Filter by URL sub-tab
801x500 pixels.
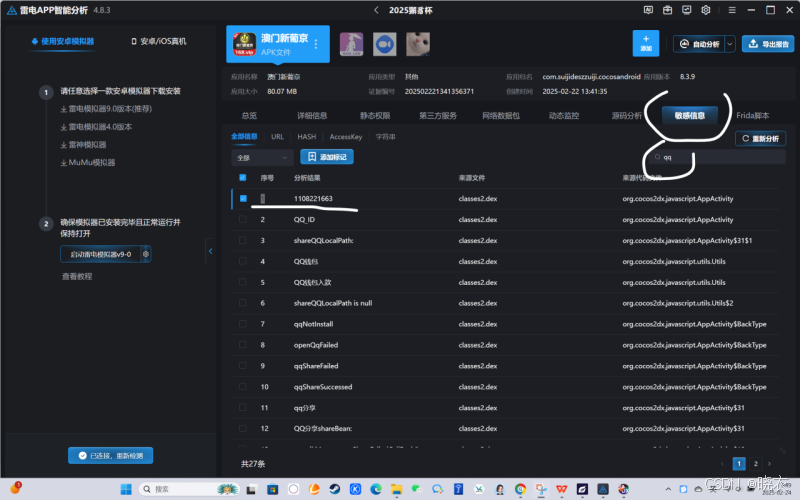click(277, 137)
